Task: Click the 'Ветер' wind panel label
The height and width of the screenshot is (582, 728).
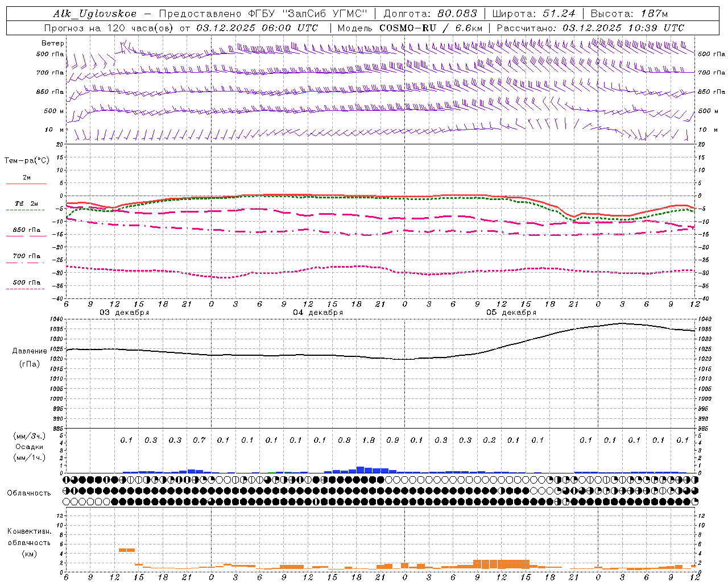Action: tap(53, 43)
